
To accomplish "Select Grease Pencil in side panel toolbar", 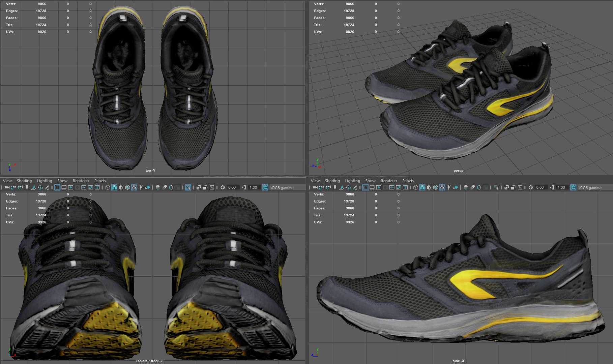I will (x=355, y=187).
